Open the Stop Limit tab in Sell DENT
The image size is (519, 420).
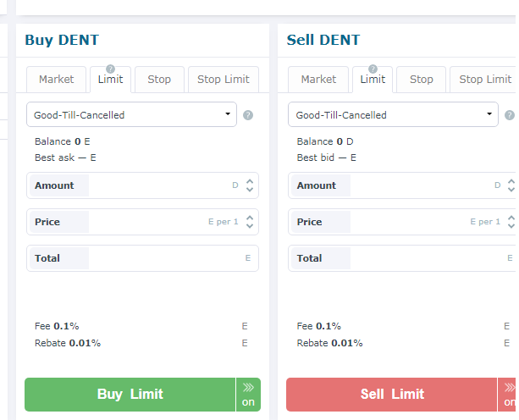pyautogui.click(x=484, y=80)
